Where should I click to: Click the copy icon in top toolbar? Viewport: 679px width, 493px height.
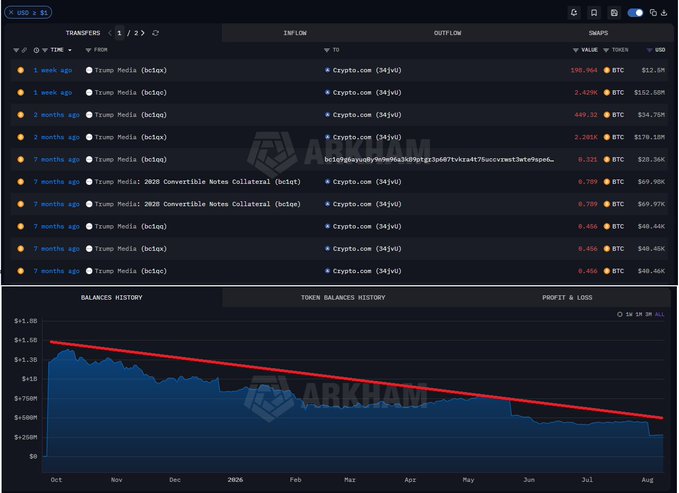(653, 13)
